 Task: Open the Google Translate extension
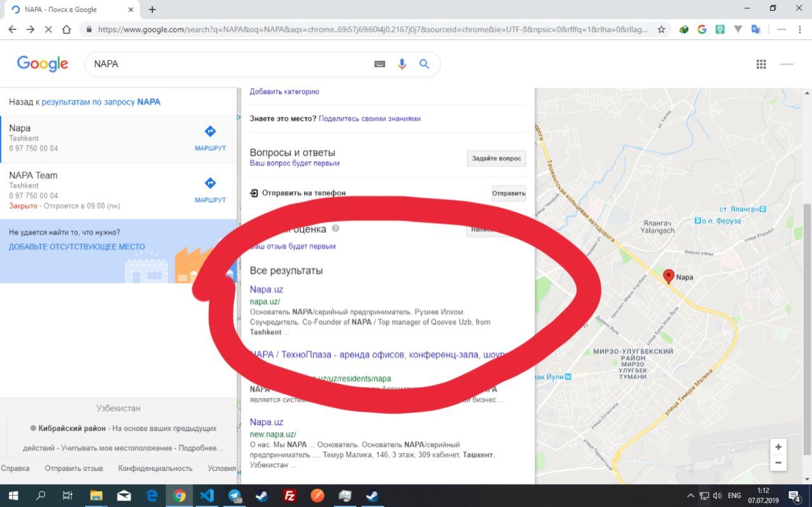pyautogui.click(x=756, y=29)
